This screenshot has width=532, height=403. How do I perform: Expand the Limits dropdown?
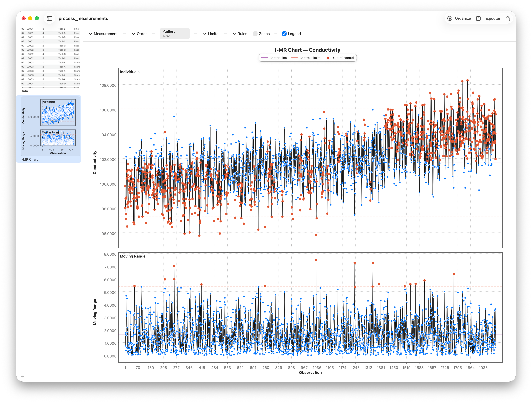[x=211, y=34]
